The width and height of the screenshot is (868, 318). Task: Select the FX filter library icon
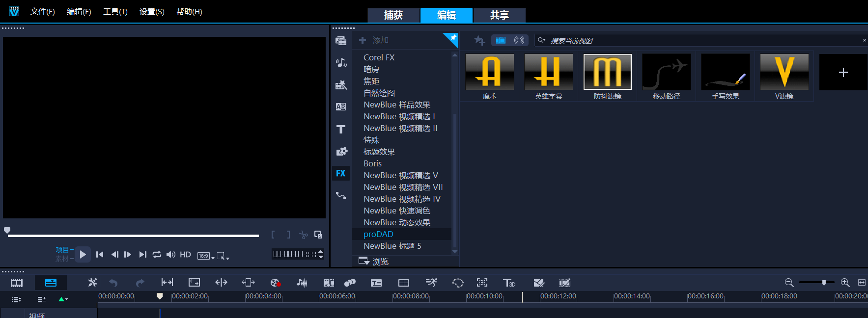tap(341, 173)
